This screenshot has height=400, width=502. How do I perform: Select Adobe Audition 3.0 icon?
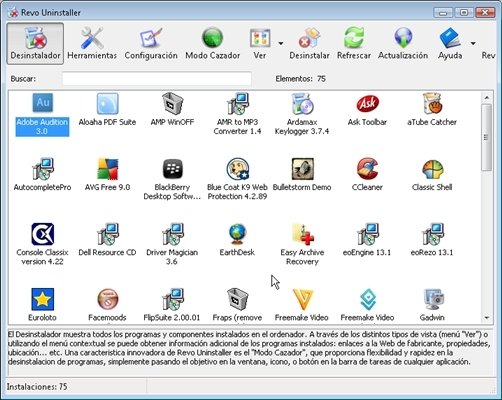(x=42, y=114)
